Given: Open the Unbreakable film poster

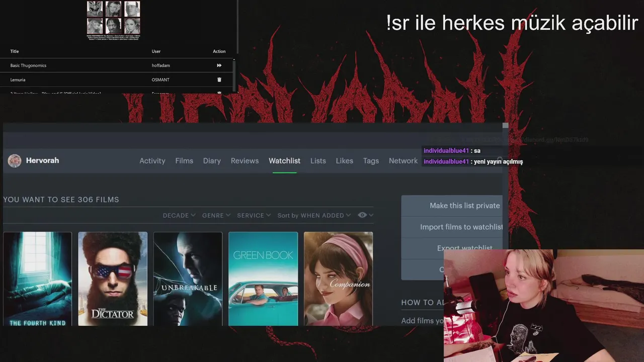Looking at the screenshot, I should coord(188,279).
